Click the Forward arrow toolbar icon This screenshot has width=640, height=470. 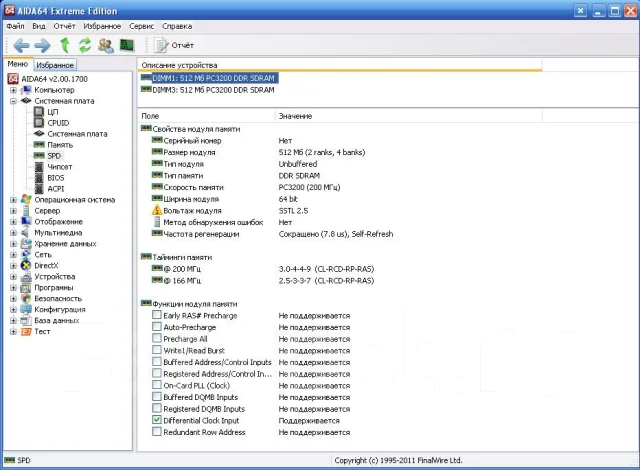42,45
